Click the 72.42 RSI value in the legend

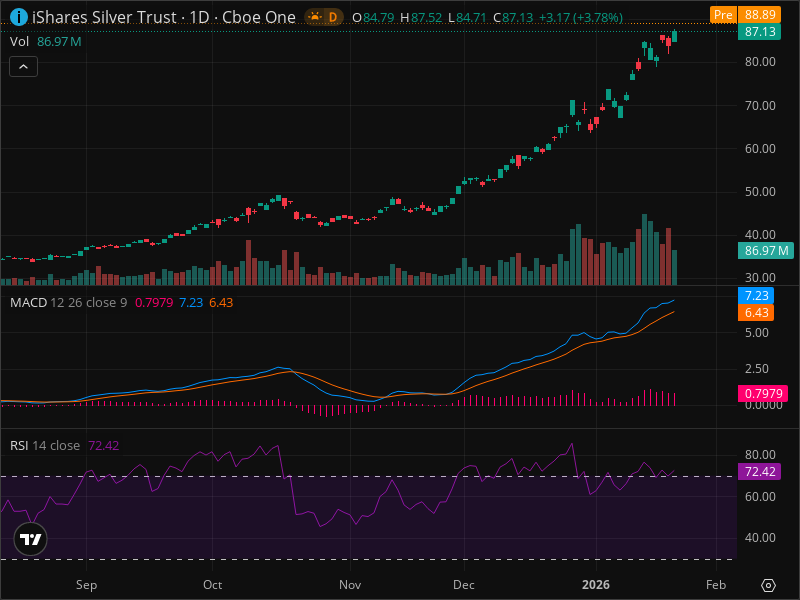104,445
